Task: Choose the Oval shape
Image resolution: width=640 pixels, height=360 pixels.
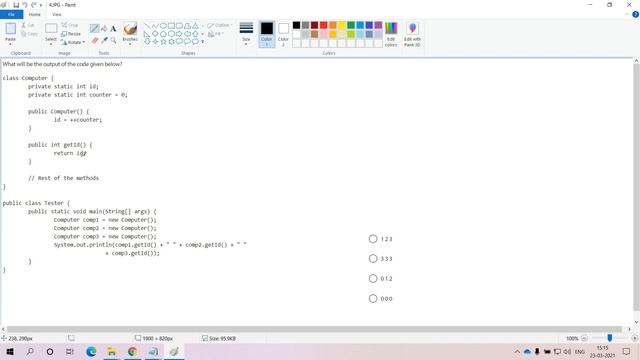Action: 163,26
